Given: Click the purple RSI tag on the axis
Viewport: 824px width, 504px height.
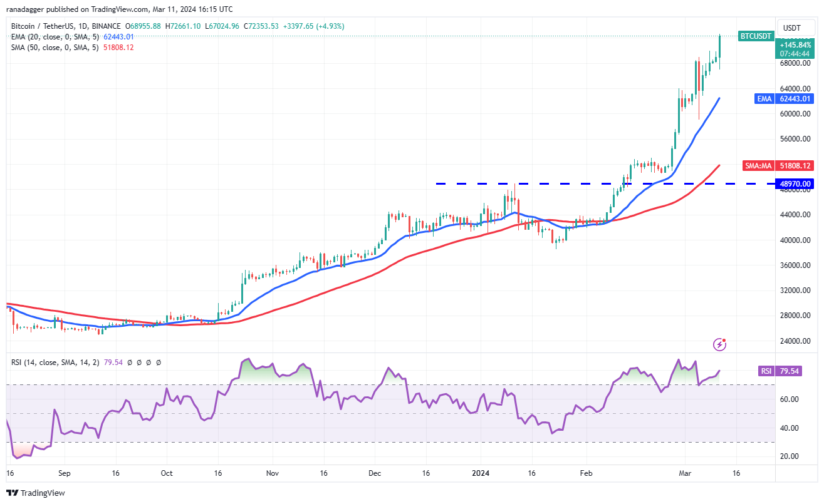Looking at the screenshot, I should [x=766, y=371].
